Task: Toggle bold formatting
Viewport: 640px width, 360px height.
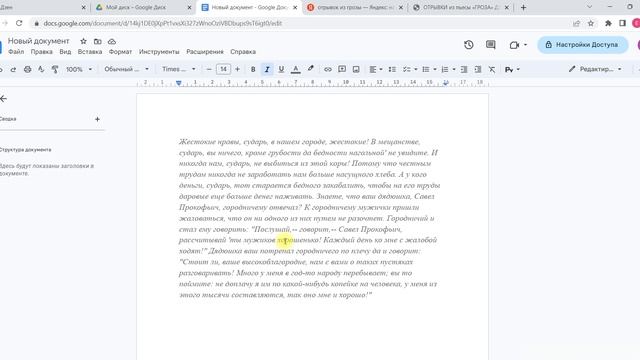Action: click(253, 69)
